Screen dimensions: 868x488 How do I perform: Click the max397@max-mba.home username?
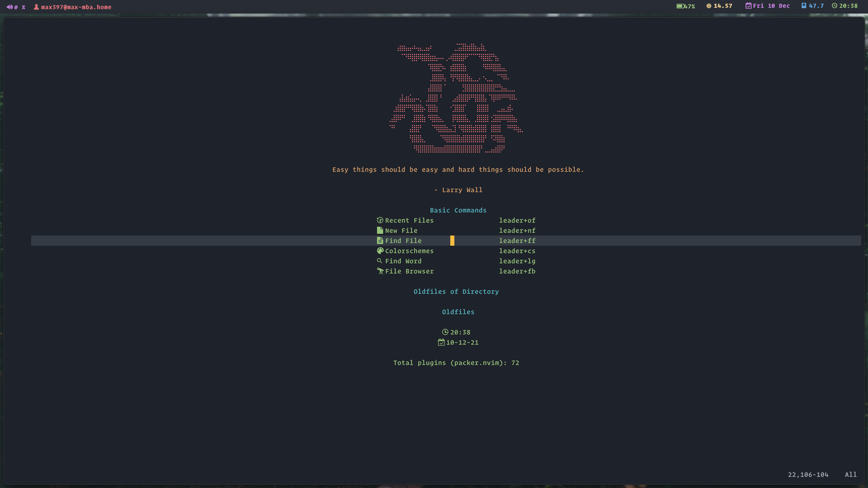76,7
